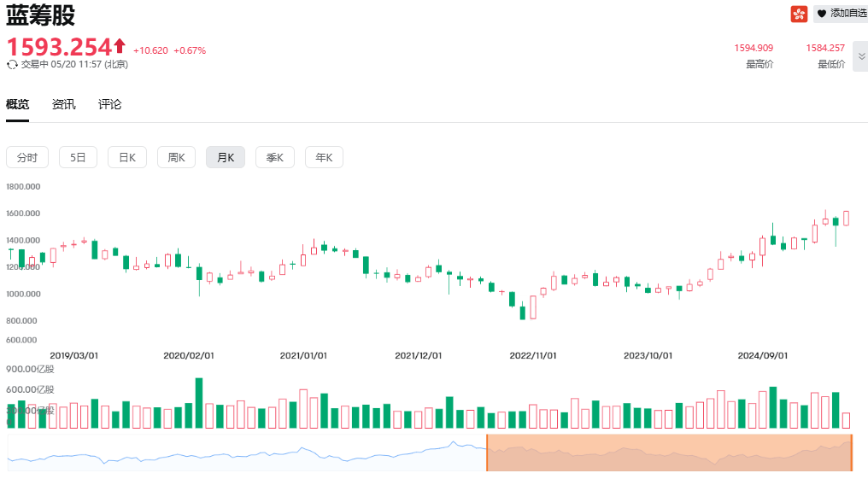Click the 2020/02/01 axis date
This screenshot has height=479, width=868.
189,356
